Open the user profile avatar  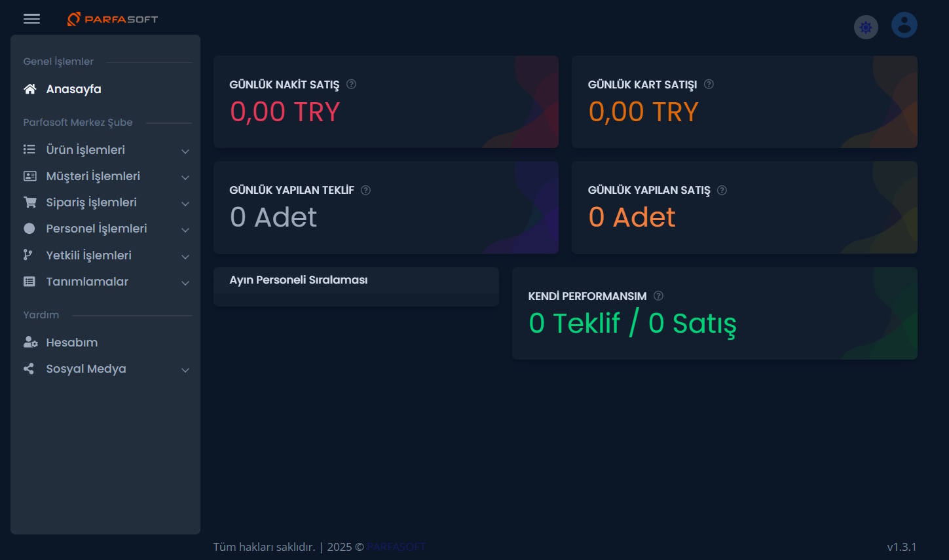904,25
